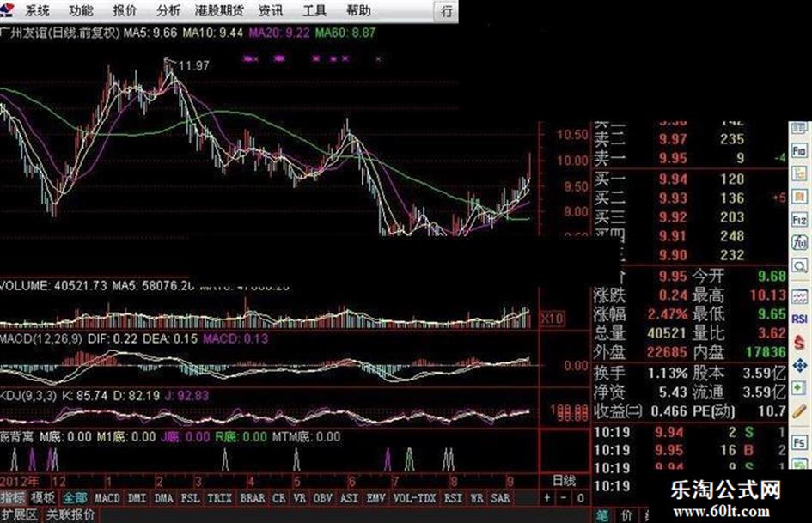Click the red dollar sign icon
This screenshot has width=812, height=523.
[799, 343]
